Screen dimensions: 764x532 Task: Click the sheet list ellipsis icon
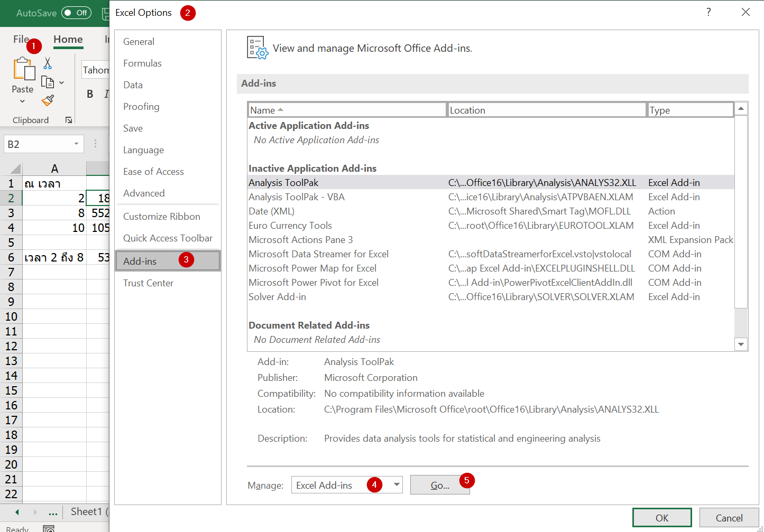tap(52, 512)
